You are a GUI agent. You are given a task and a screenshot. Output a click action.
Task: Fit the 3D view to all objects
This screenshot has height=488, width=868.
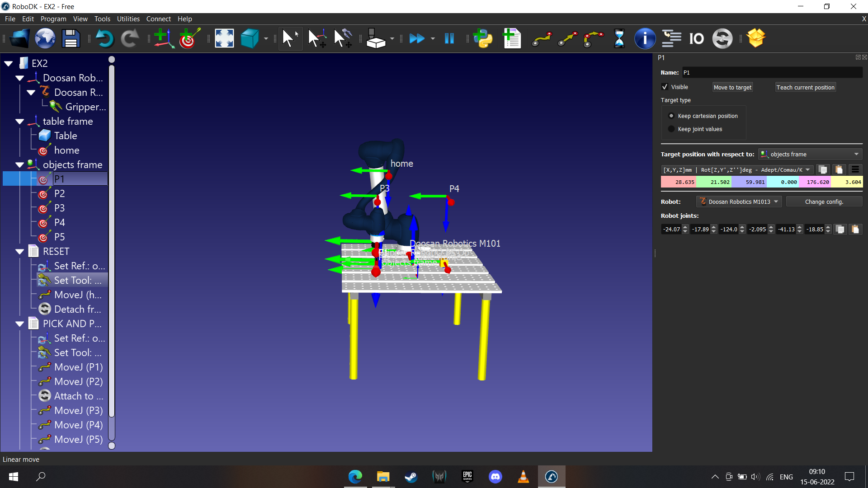click(224, 38)
